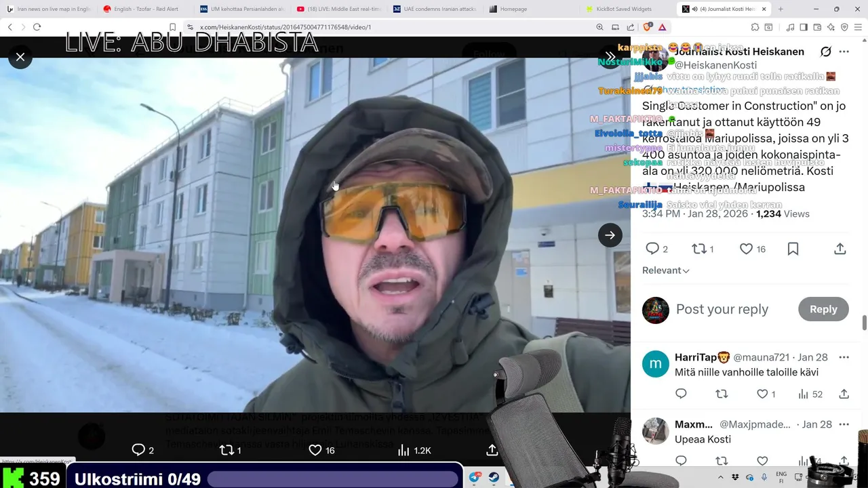Bookmark the main post
Screen dimensions: 868x488
pyautogui.click(x=793, y=249)
